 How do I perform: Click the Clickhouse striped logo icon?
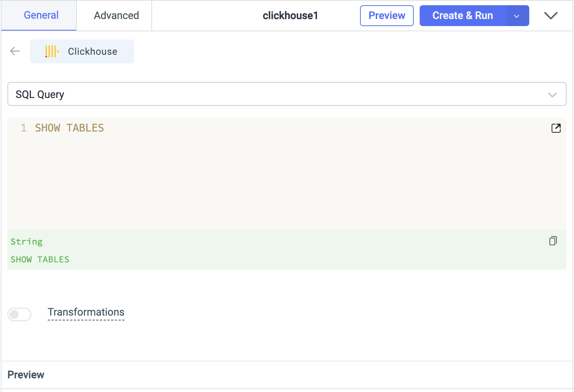pyautogui.click(x=52, y=51)
